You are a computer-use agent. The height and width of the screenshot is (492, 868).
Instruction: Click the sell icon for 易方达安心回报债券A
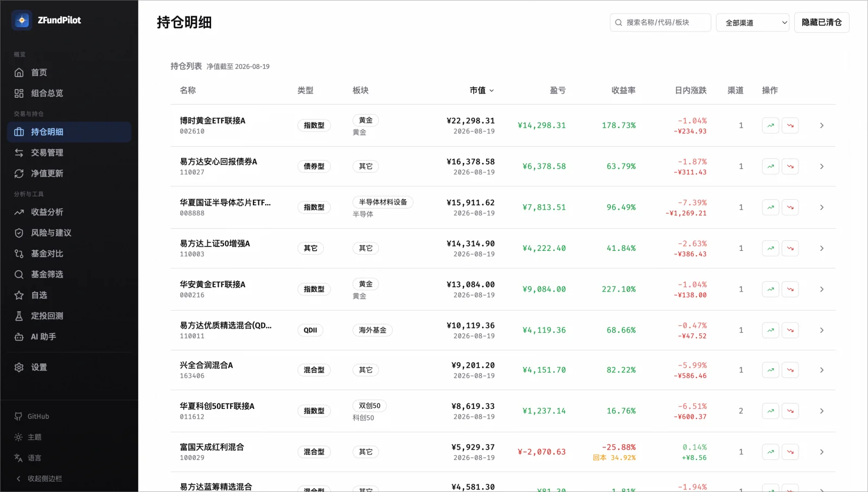[790, 166]
